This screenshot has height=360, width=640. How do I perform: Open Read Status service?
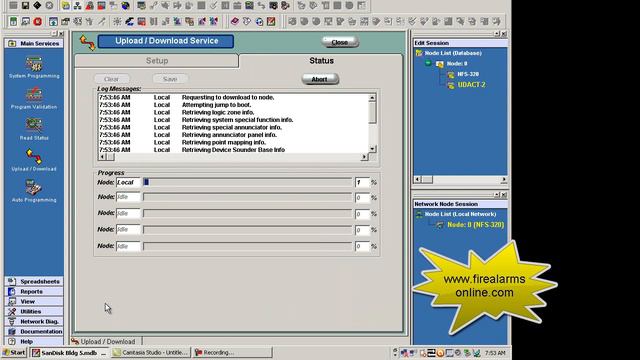[34, 129]
